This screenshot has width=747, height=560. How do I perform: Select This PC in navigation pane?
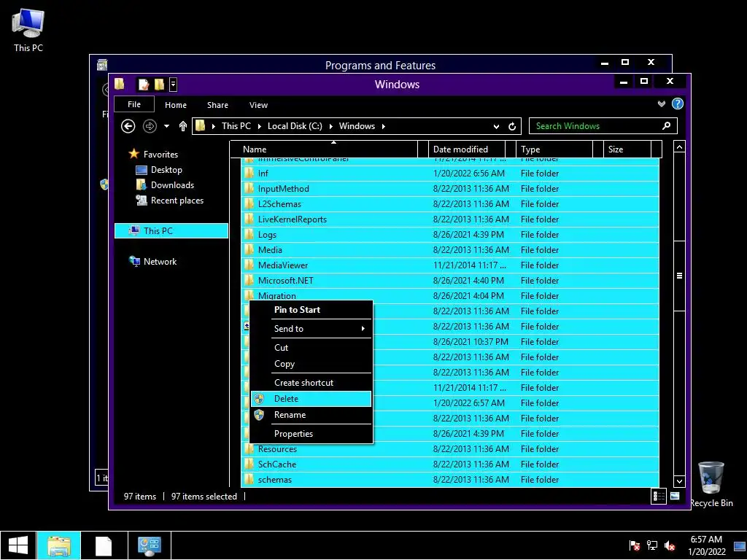pos(171,231)
